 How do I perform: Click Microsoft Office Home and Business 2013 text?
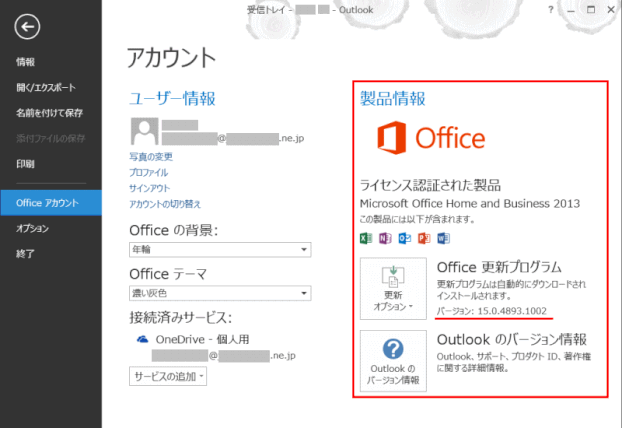coord(470,203)
